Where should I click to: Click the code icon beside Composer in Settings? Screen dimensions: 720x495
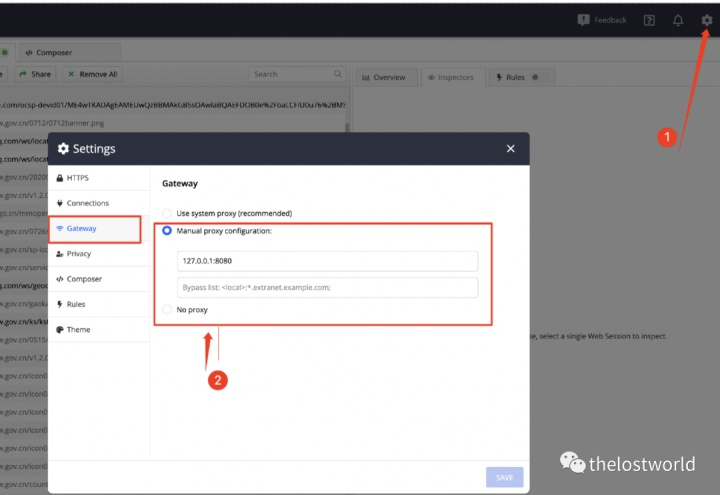point(60,279)
